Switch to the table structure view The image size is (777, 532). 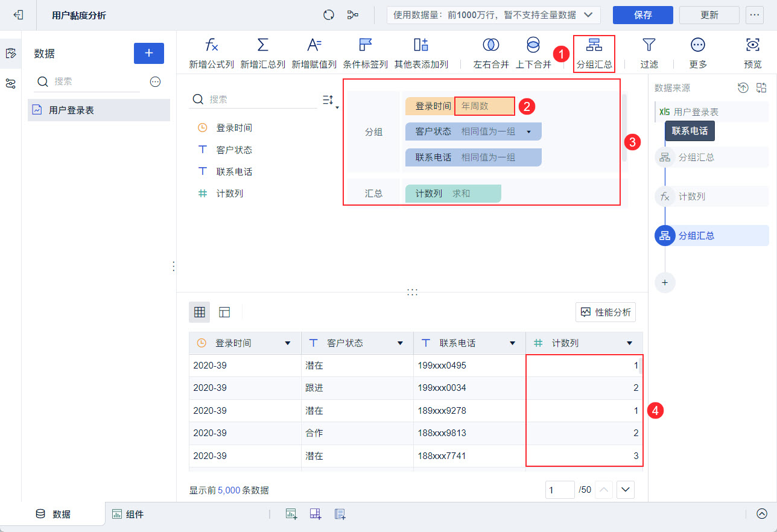tap(224, 312)
